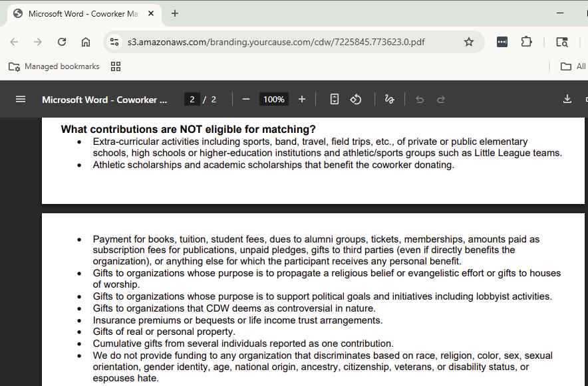The image size is (588, 386).
Task: Minimize the browser window
Action: point(560,13)
